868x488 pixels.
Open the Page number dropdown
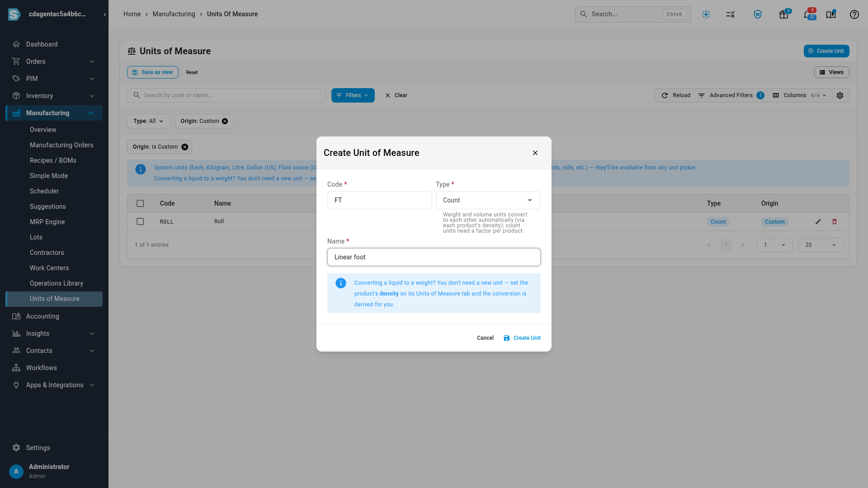coord(774,245)
